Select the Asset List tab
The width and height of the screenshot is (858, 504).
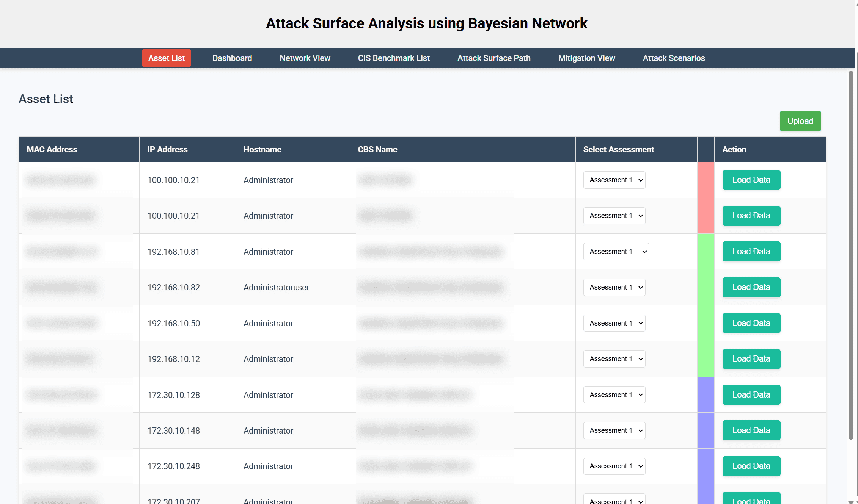(166, 58)
